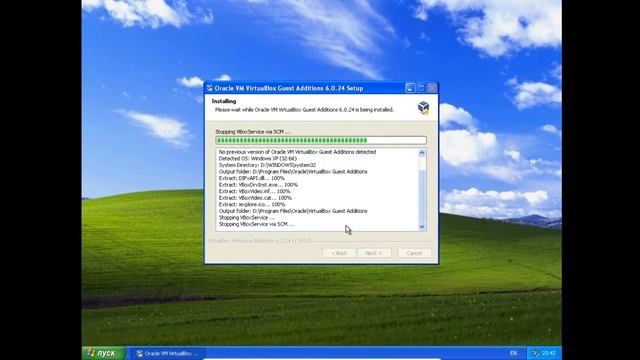Click the greyed VirtualBox Windows Additions version text
Screen dimensions: 640x360
260,241
